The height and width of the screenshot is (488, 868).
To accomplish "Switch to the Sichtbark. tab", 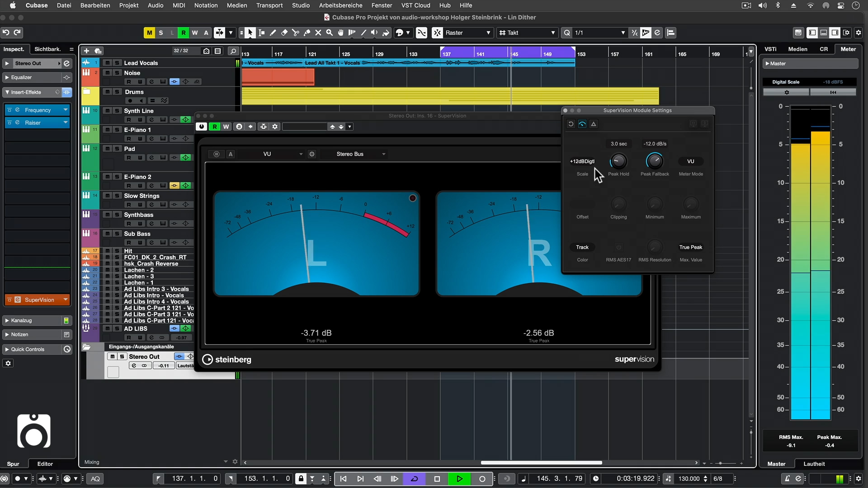I will (x=47, y=49).
